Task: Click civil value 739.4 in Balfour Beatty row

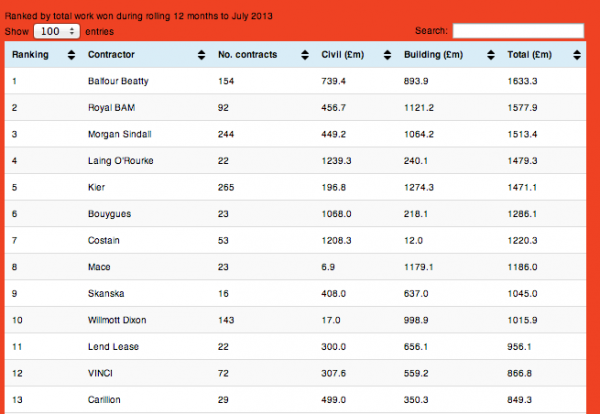Action: (x=333, y=81)
